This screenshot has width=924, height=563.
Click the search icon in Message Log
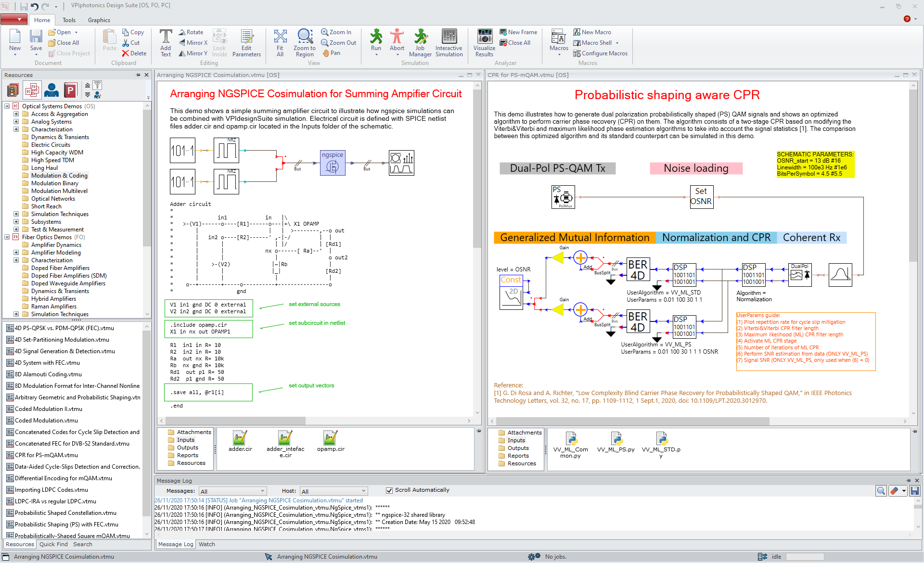click(x=881, y=491)
